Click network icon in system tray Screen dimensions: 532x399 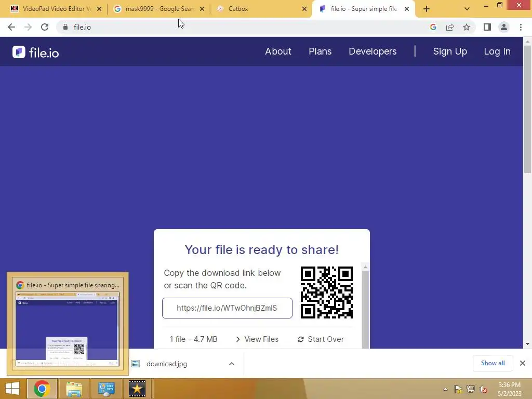point(471,389)
